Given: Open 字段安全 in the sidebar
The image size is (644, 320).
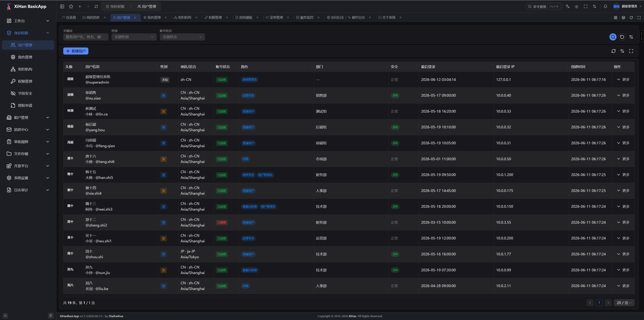Looking at the screenshot, I should point(28,93).
